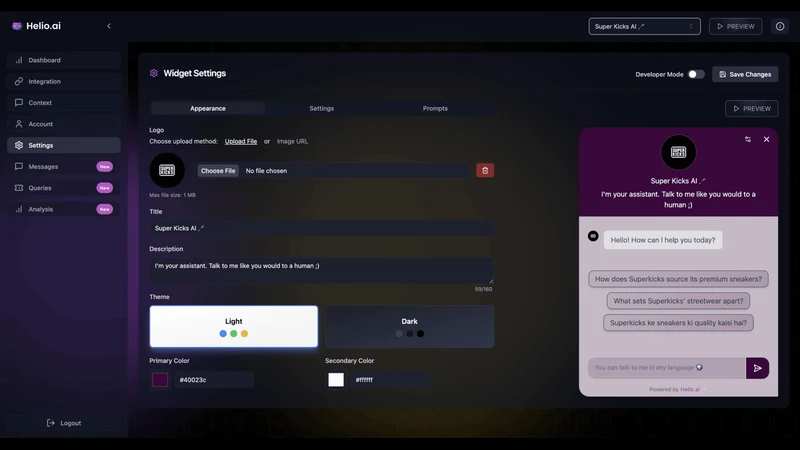Open the Super Kicks AI project dropdown

click(644, 27)
